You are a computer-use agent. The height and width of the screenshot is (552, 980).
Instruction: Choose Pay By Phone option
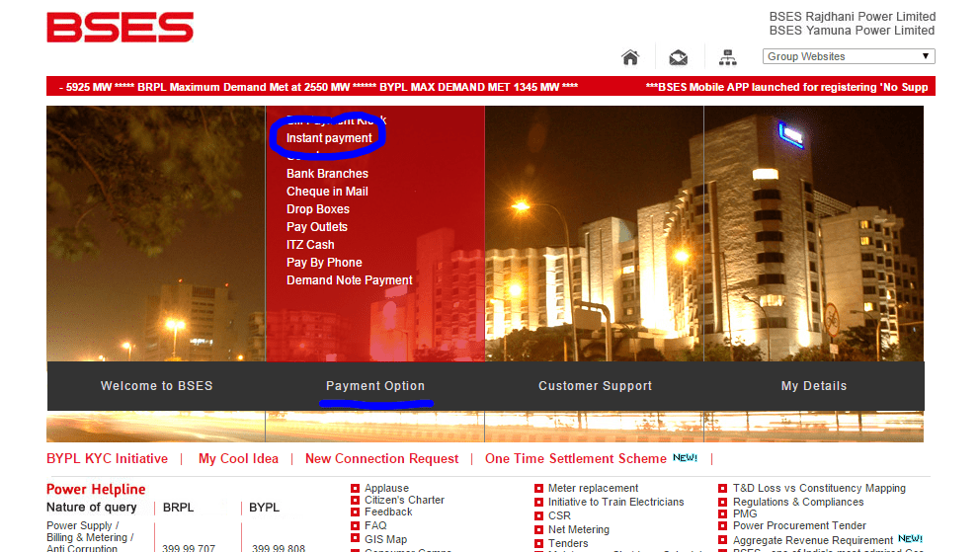coord(324,263)
